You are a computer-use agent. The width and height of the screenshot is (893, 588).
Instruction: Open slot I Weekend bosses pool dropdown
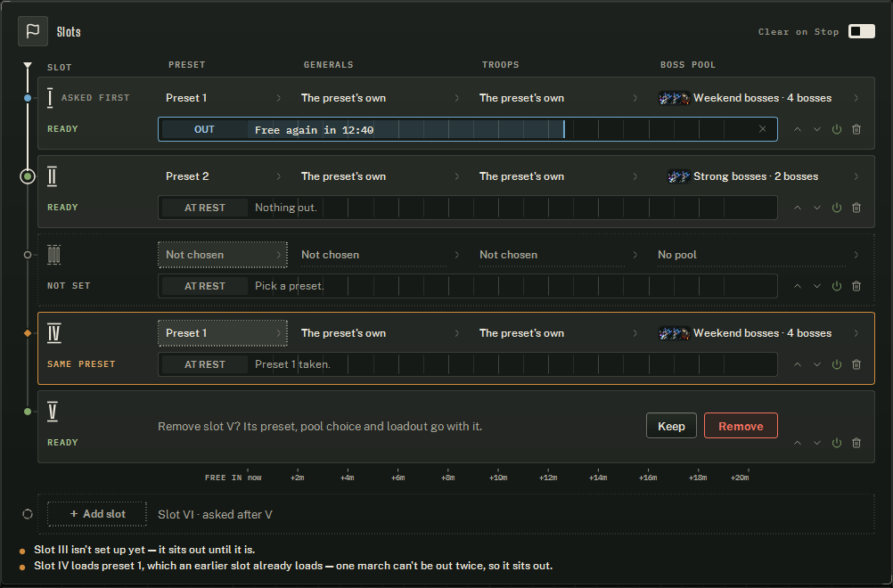click(x=758, y=98)
